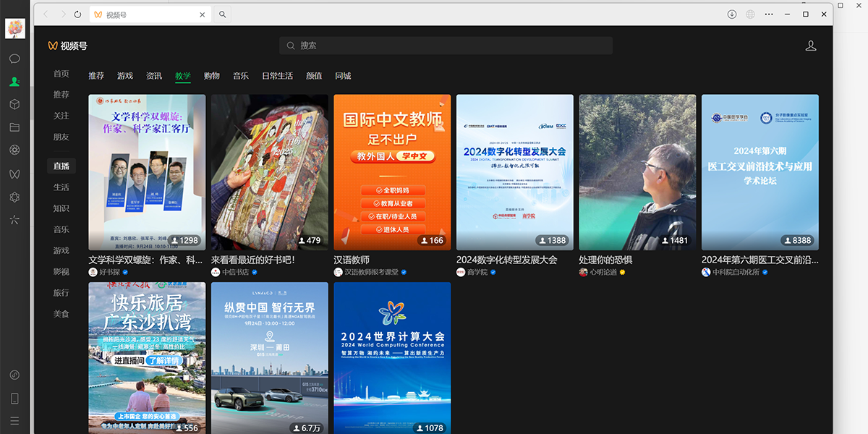Image resolution: width=868 pixels, height=434 pixels.
Task: Open the WeChat Chats icon in sidebar
Action: point(14,59)
